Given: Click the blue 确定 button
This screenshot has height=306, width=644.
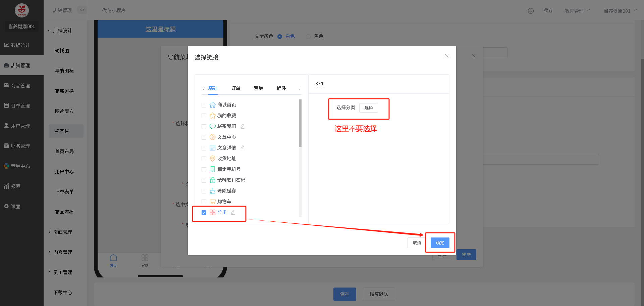Looking at the screenshot, I should point(440,243).
